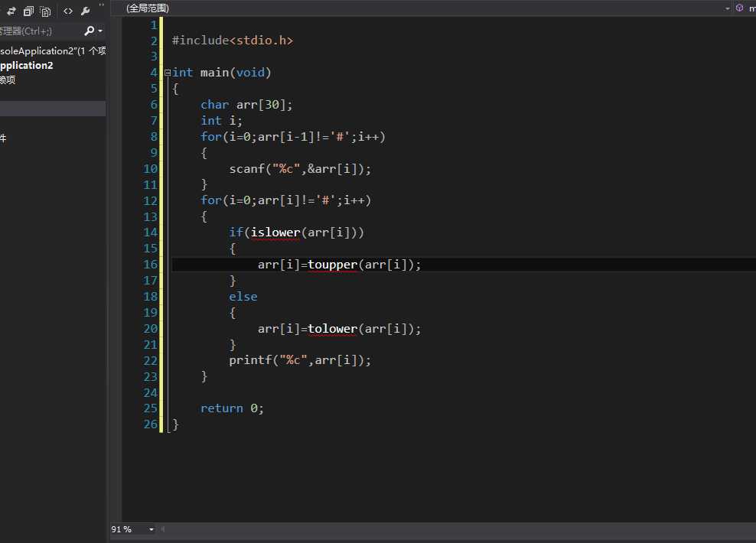756x543 pixels.
Task: Click the second for loop with arr[i]!='#'
Action: click(286, 200)
